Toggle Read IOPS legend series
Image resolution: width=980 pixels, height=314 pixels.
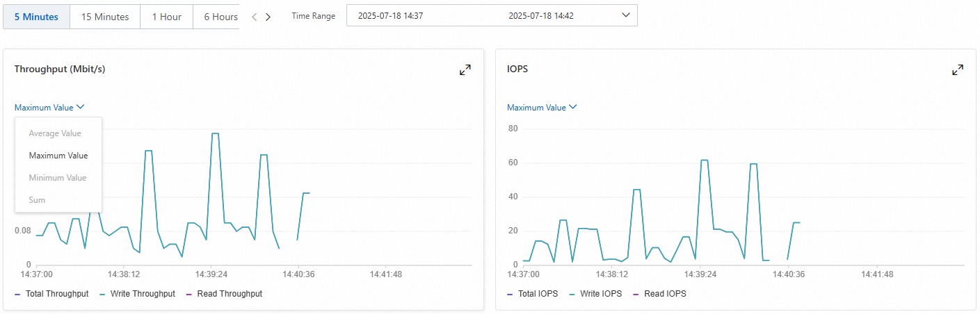coord(659,294)
